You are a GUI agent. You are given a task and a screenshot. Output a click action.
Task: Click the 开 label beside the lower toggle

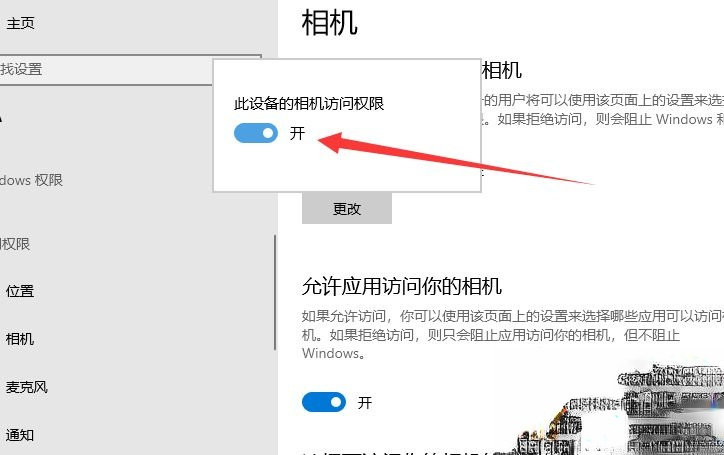365,402
